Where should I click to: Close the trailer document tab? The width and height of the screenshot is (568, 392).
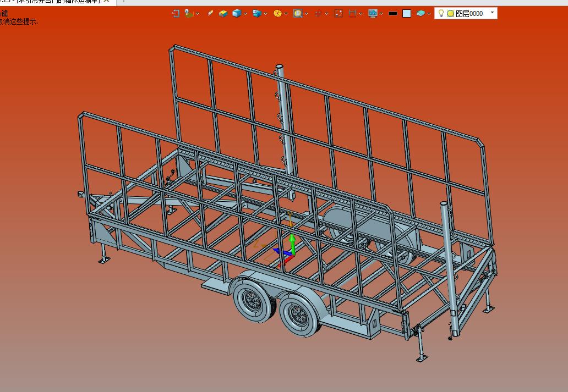(x=107, y=1)
